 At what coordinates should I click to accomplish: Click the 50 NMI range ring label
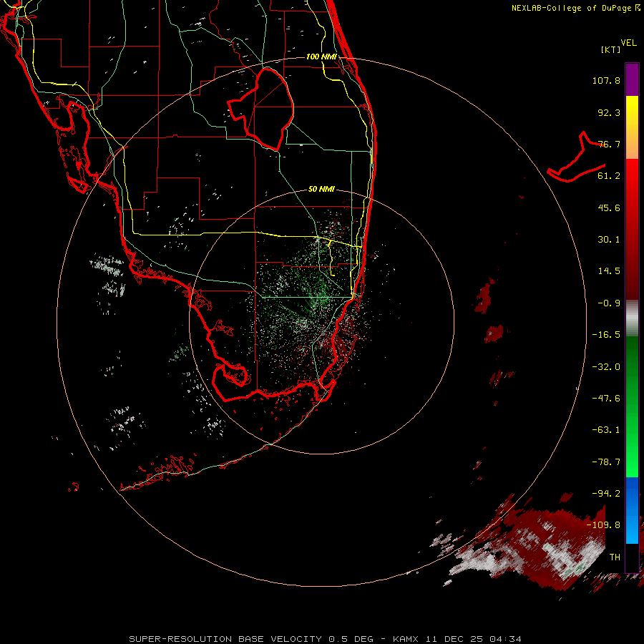(x=321, y=189)
